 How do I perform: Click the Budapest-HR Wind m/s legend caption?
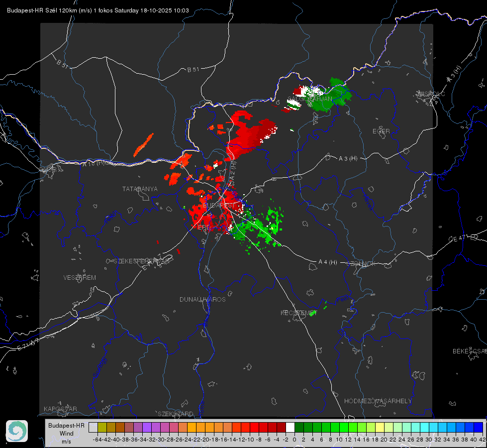[66, 434]
